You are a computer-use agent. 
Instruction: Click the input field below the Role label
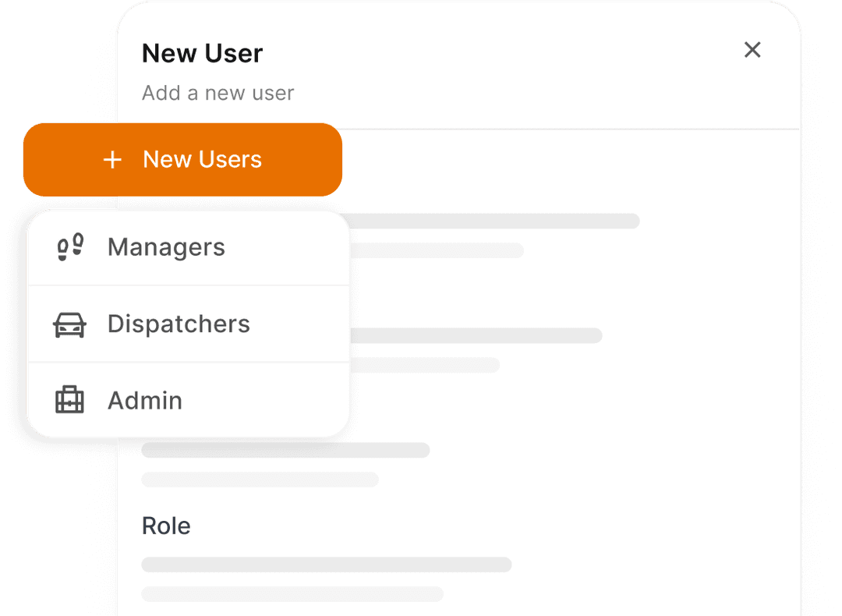pos(327,564)
